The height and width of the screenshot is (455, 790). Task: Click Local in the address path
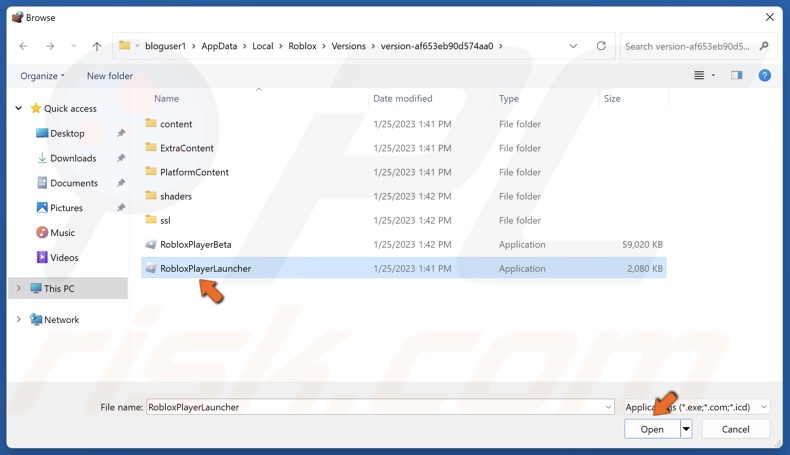[262, 46]
